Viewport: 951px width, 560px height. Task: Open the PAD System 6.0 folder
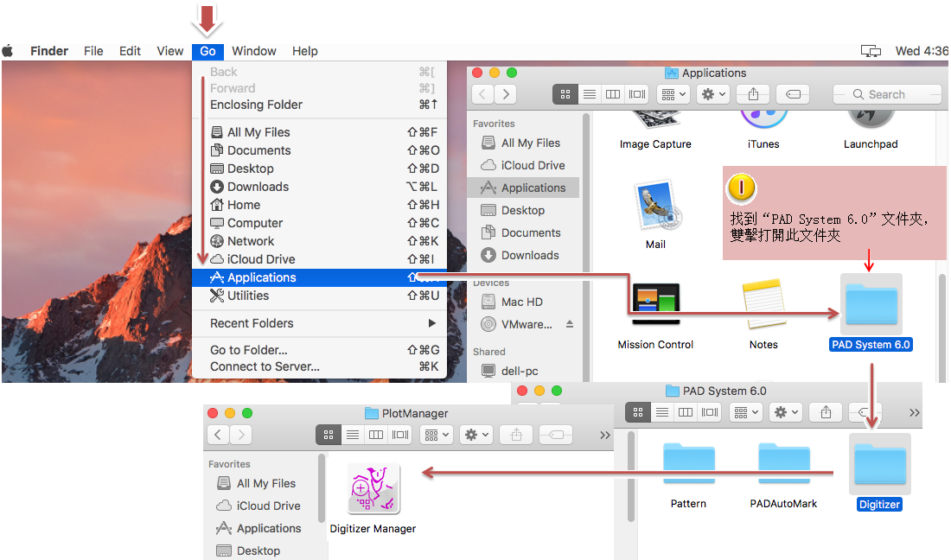point(871,304)
